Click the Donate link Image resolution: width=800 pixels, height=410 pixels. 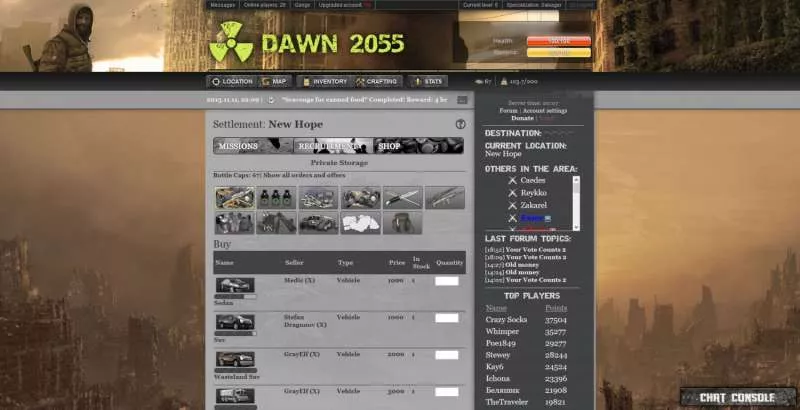522,118
